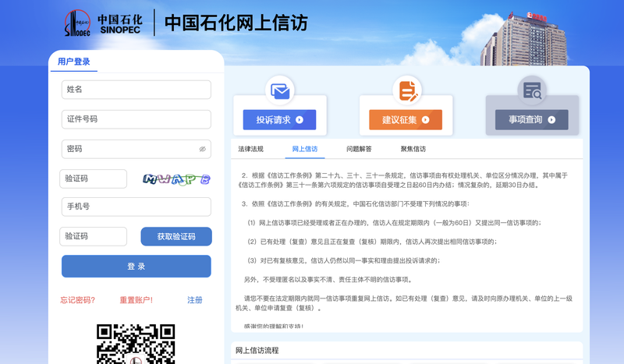Viewport: 624px width, 364px height.
Task: Click the arrow icon in 投诉请求 button
Action: point(300,120)
